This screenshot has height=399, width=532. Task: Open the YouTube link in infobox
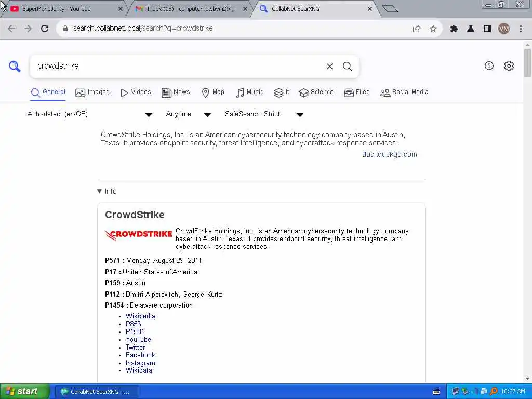tap(138, 340)
